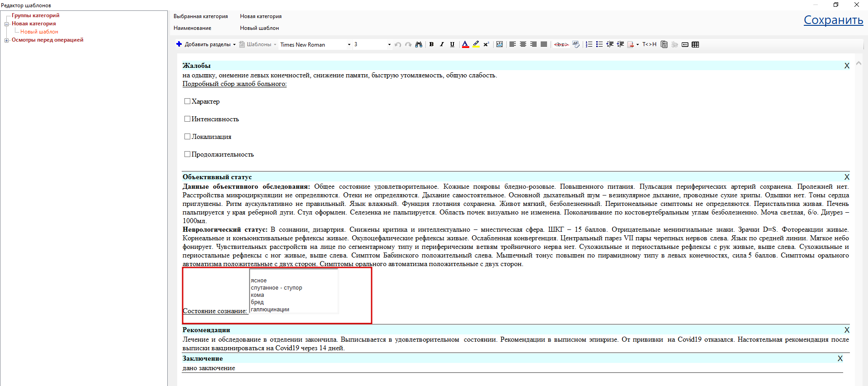Click the Сохранить link
The height and width of the screenshot is (386, 868).
(833, 20)
